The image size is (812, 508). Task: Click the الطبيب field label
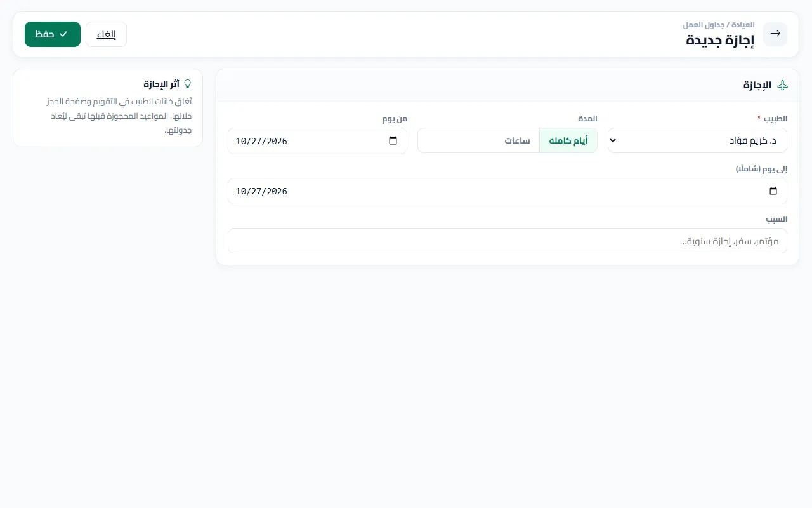(x=773, y=119)
